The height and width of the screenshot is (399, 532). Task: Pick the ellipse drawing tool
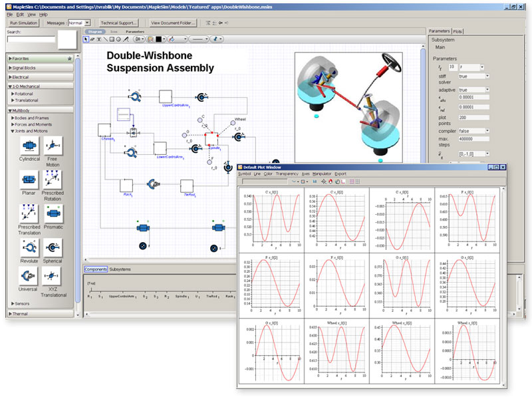point(118,39)
